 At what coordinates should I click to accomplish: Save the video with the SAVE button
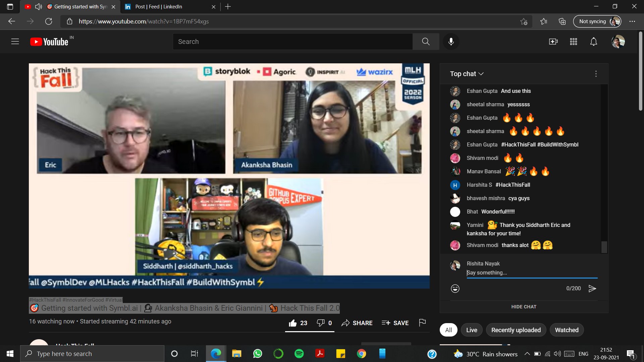395,322
